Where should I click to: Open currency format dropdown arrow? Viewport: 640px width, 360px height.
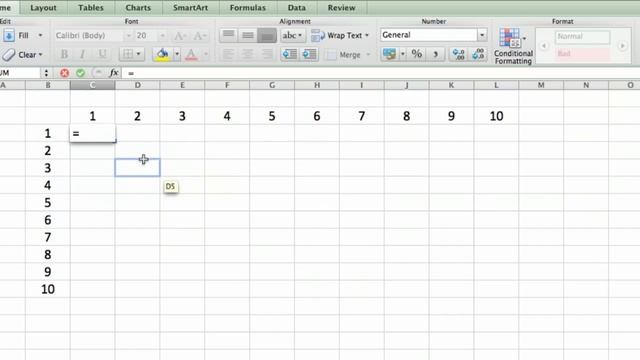click(402, 54)
